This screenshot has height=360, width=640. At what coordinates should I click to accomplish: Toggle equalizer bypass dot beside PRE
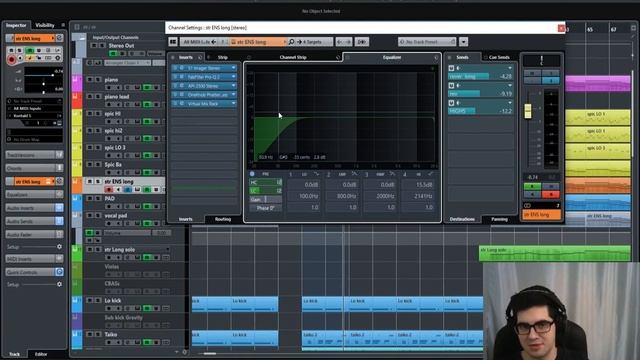(x=252, y=174)
